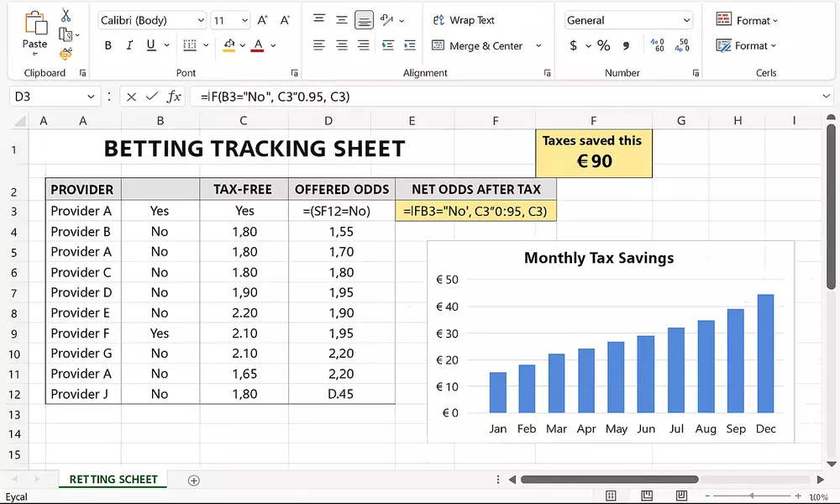This screenshot has height=504, width=840.
Task: Select the RETTING SCHEET sheet tab
Action: point(112,480)
